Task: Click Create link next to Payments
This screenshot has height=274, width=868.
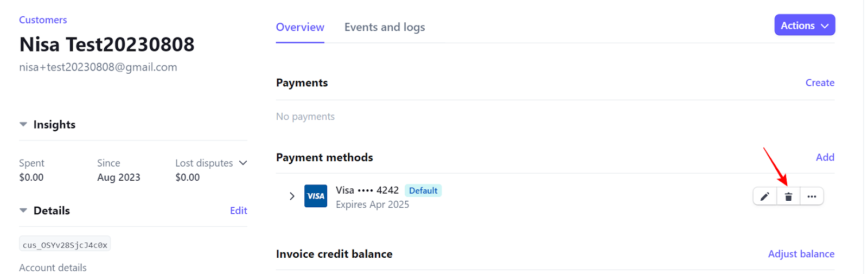Action: coord(820,82)
